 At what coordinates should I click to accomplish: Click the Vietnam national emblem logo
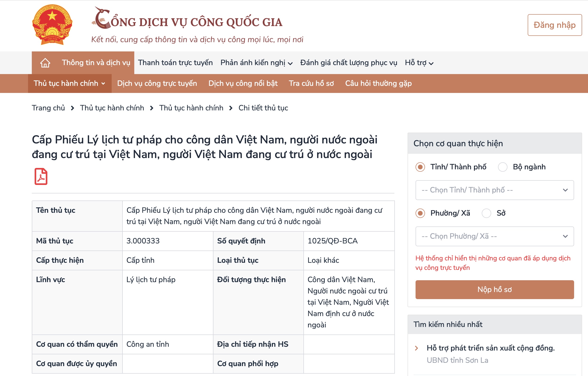tap(52, 25)
